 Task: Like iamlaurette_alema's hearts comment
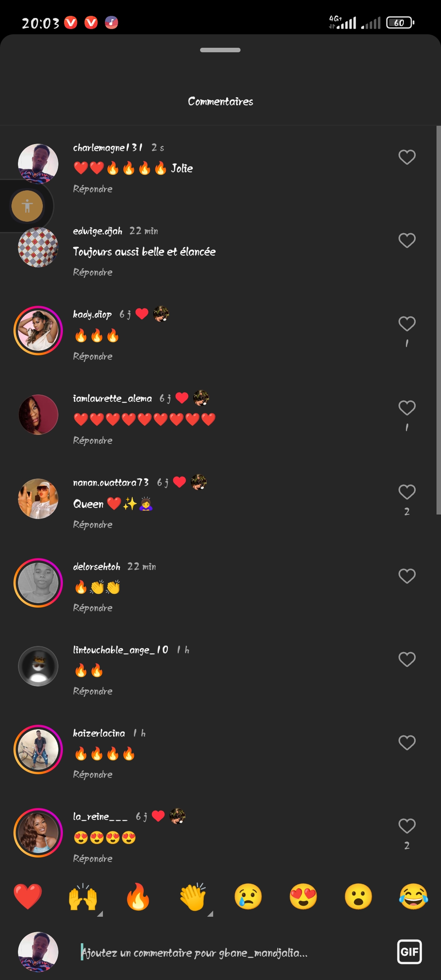coord(407,408)
